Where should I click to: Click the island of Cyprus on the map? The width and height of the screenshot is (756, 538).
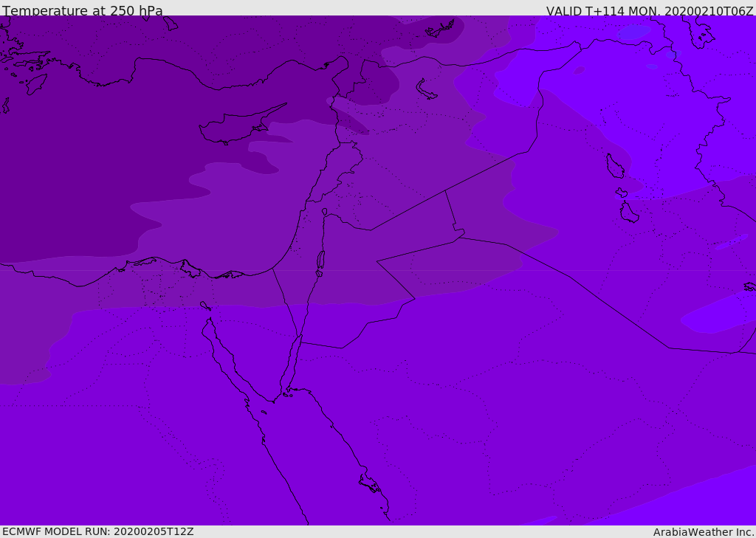pos(238,126)
